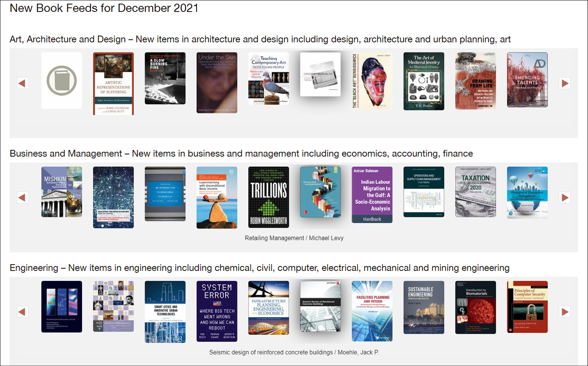Open Taxation for Decision Makers 2020 cover
The image size is (588, 366).
475,192
